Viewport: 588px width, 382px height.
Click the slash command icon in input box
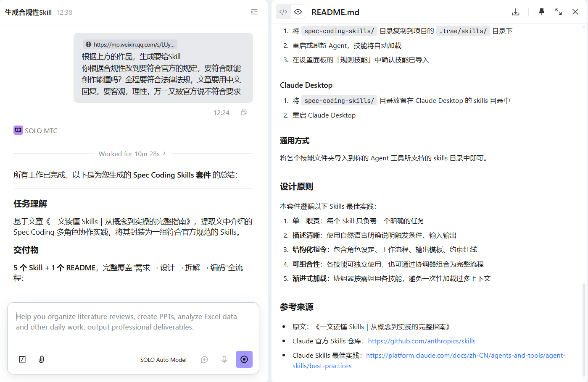[22, 359]
